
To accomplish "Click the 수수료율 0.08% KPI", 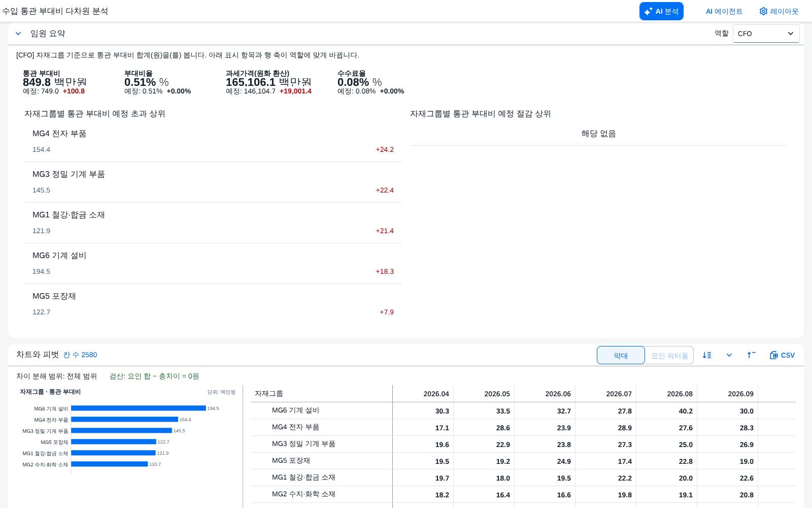I will click(370, 82).
